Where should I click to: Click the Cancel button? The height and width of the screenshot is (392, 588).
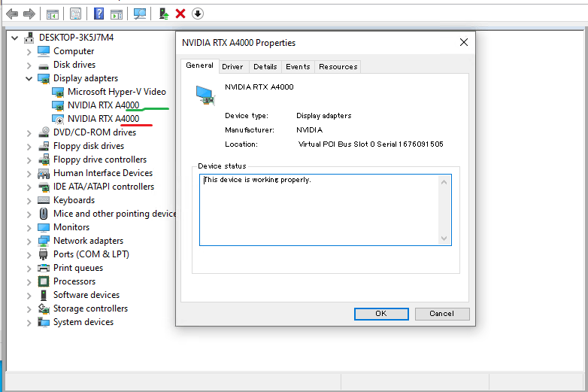pos(441,314)
